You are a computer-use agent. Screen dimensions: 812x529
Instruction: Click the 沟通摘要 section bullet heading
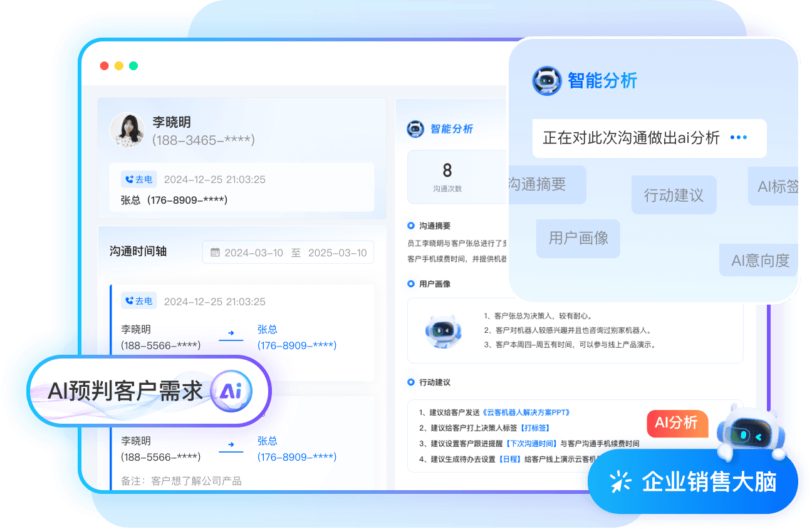pyautogui.click(x=429, y=226)
